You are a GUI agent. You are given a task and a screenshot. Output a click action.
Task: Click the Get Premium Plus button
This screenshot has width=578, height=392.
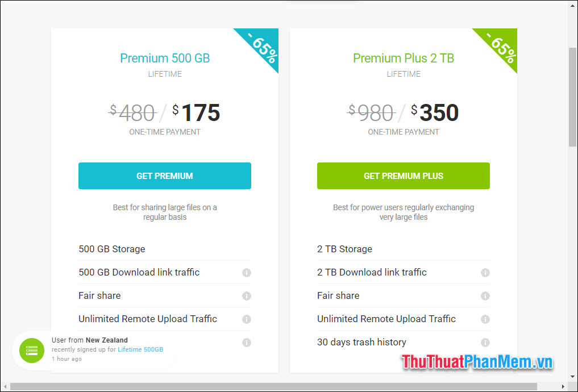403,176
